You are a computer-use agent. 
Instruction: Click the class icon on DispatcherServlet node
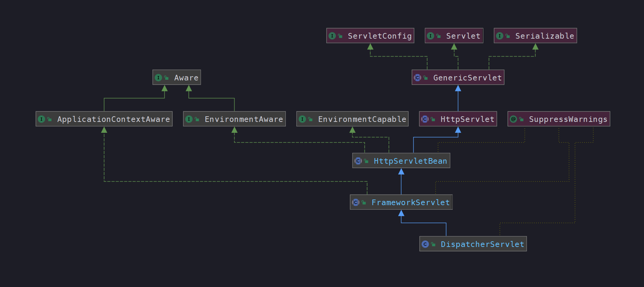(x=425, y=244)
